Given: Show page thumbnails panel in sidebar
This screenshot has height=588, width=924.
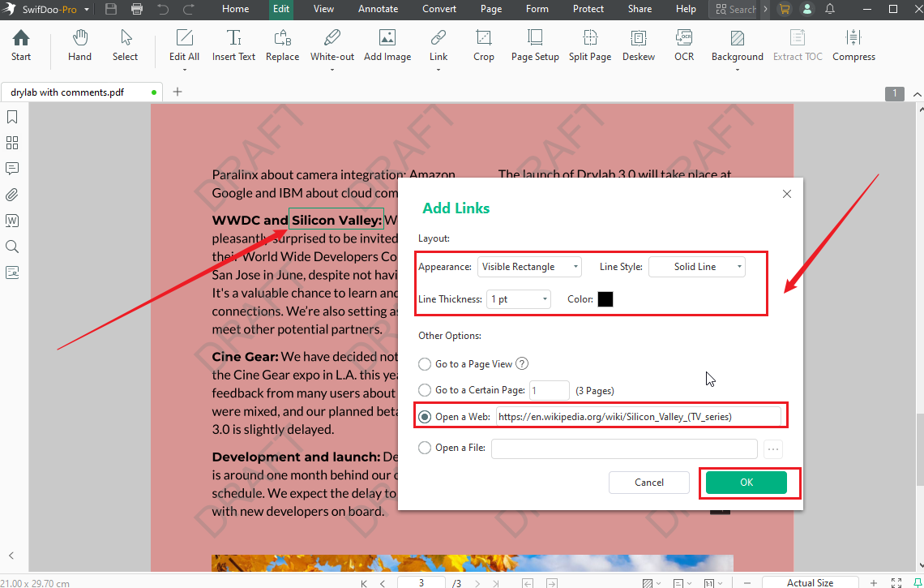Looking at the screenshot, I should point(12,143).
